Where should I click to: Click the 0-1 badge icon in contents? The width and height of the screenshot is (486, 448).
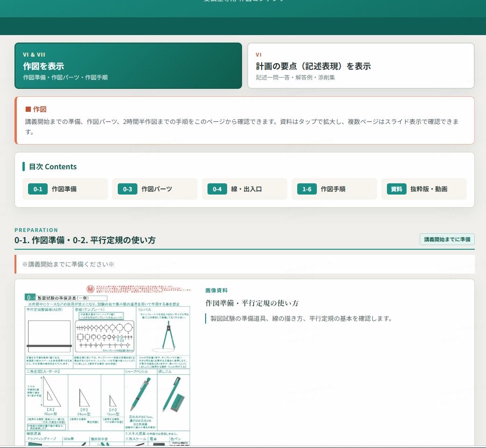(x=38, y=189)
